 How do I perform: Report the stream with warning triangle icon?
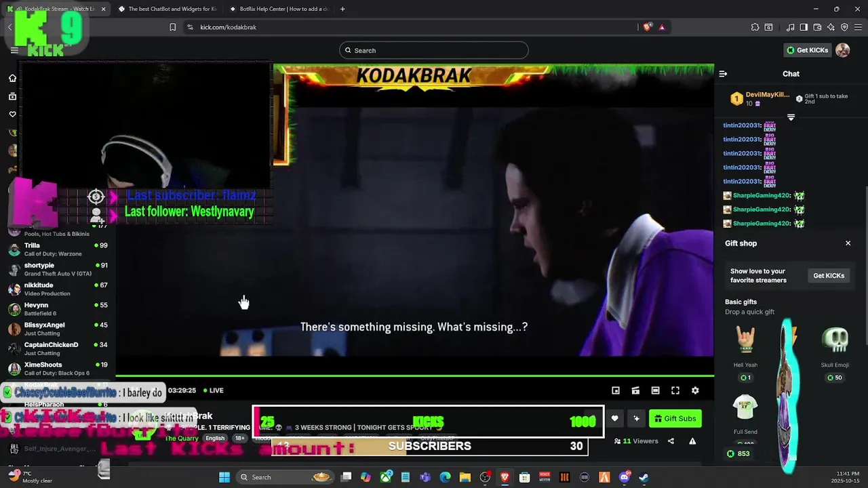(692, 441)
